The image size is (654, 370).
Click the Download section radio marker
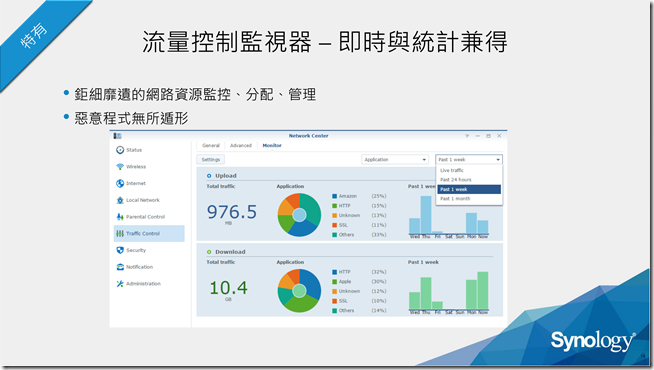point(209,252)
